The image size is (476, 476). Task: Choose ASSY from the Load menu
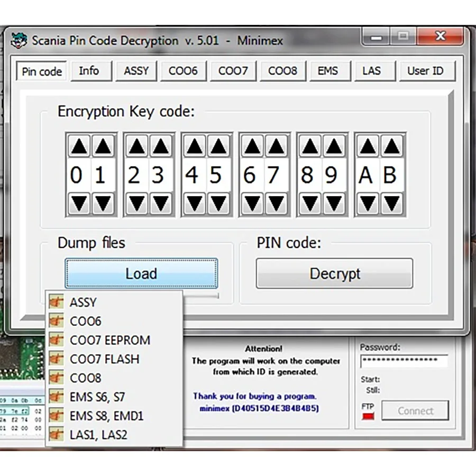pos(114,302)
